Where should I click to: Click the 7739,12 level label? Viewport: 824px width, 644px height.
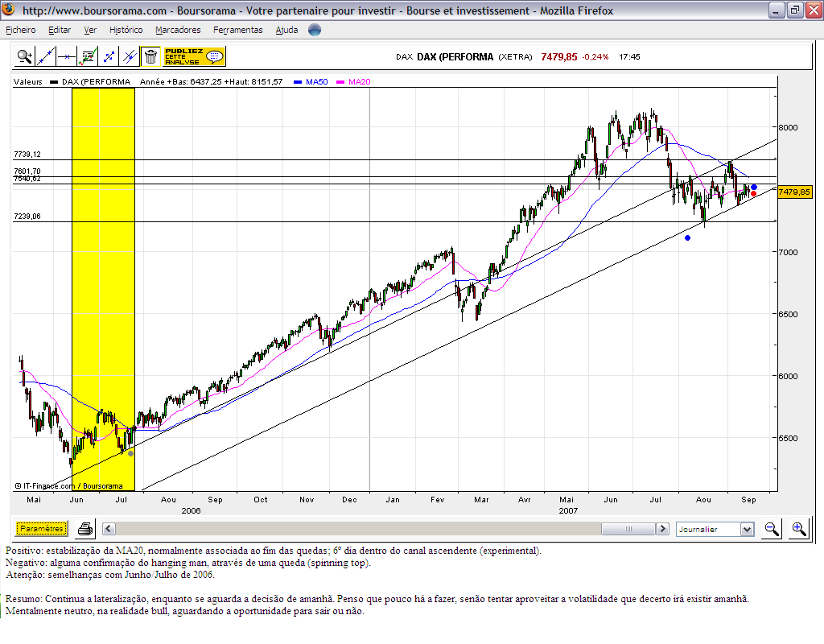coord(27,155)
